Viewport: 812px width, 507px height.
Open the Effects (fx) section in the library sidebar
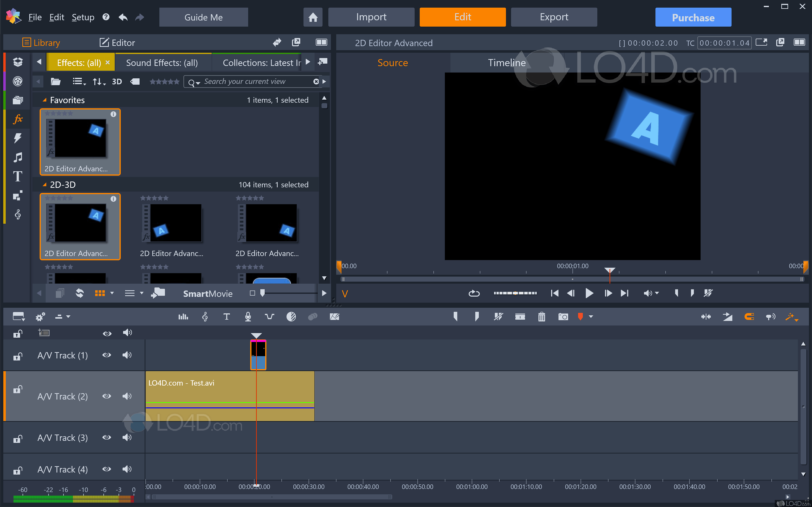pyautogui.click(x=18, y=119)
